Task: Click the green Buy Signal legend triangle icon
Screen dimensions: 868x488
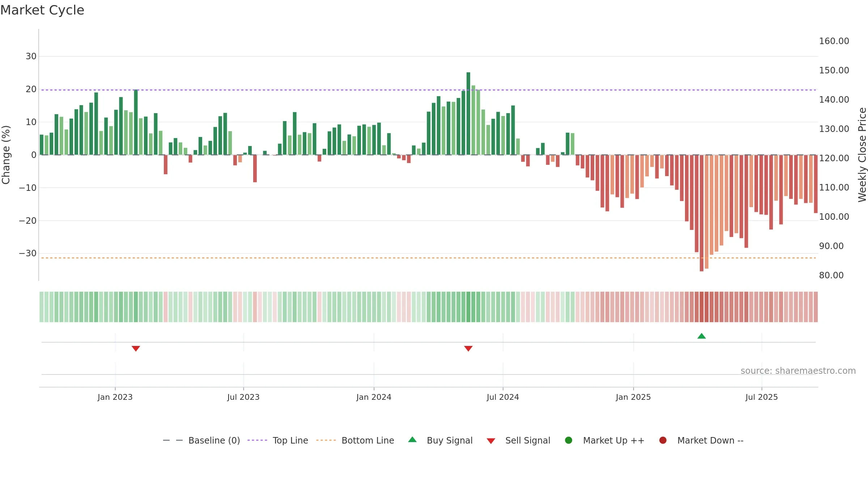Action: (x=412, y=440)
